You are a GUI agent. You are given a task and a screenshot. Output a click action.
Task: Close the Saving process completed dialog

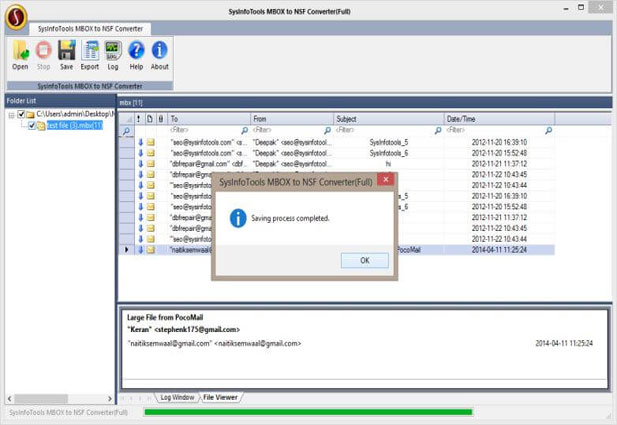pyautogui.click(x=386, y=179)
